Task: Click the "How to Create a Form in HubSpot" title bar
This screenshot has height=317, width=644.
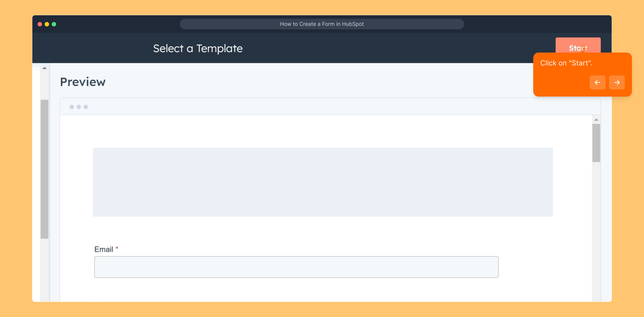Action: [x=322, y=24]
